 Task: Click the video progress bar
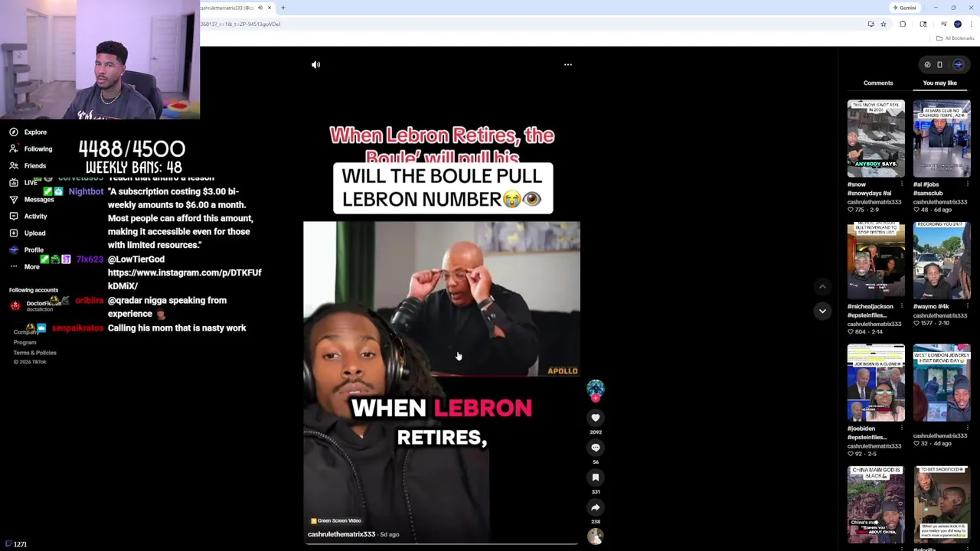point(442,544)
